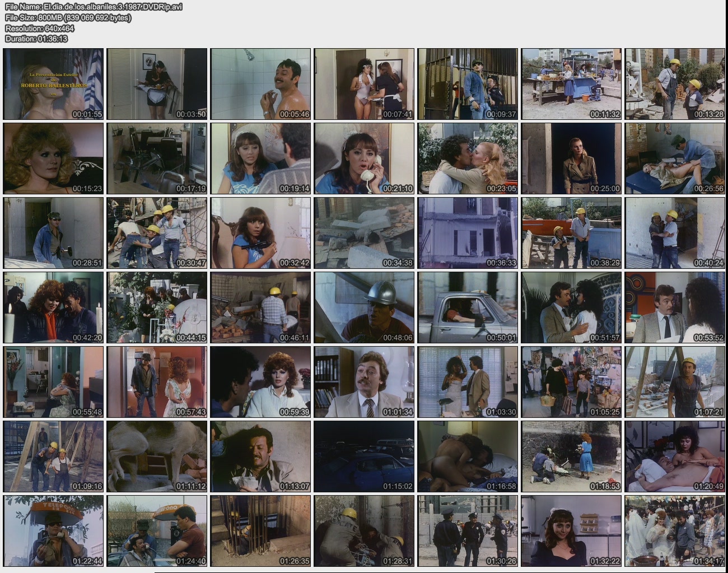The height and width of the screenshot is (573, 728).
Task: Click the frame stamped 00:25:00
Action: point(571,159)
